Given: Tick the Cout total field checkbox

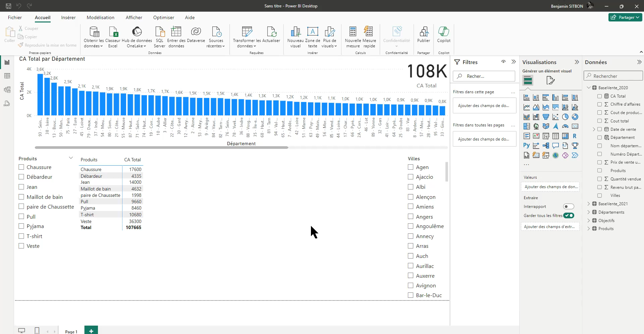Looking at the screenshot, I should tap(600, 121).
